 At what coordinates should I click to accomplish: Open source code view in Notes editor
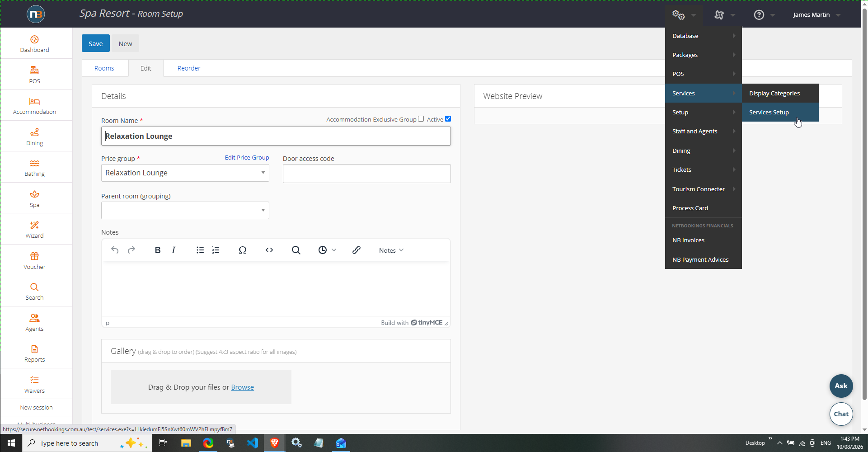[269, 250]
